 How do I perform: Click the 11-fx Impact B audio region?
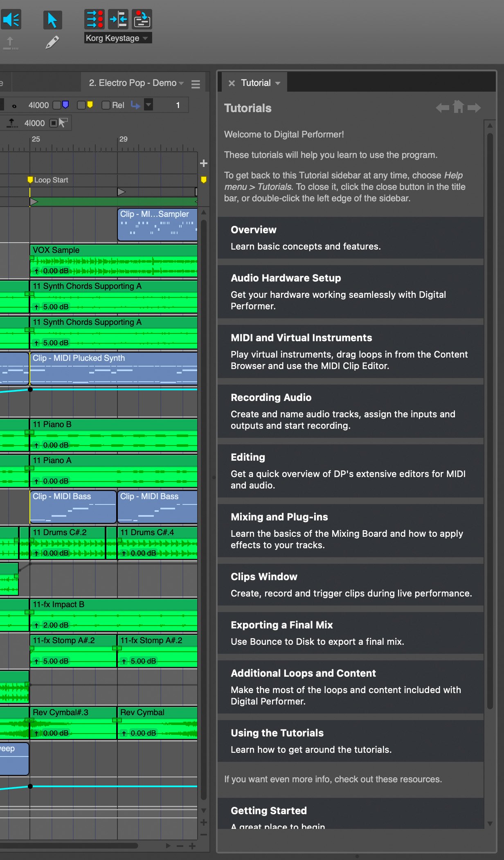[x=114, y=615]
